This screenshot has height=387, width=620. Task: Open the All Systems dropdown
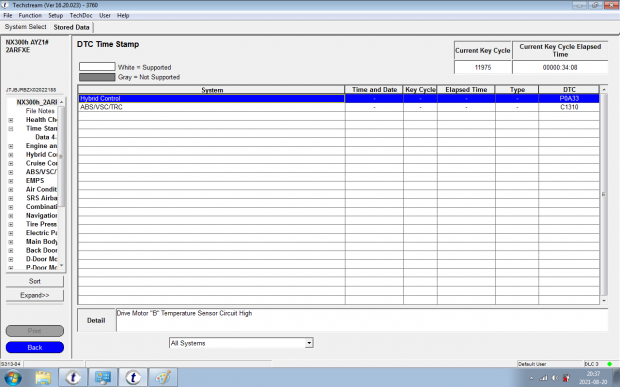pos(241,343)
